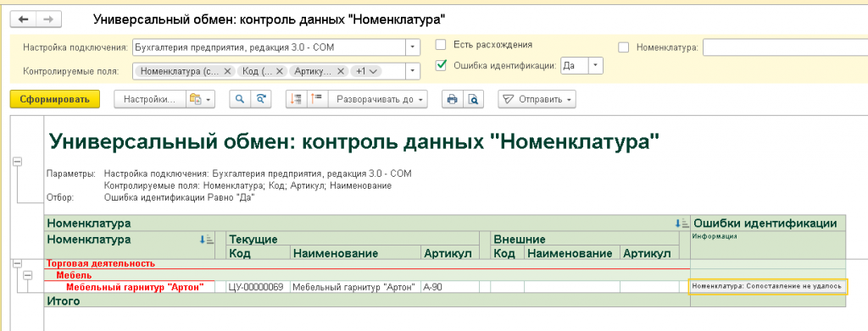868x331 pixels.
Task: Click the article cell А-90
Action: [449, 287]
